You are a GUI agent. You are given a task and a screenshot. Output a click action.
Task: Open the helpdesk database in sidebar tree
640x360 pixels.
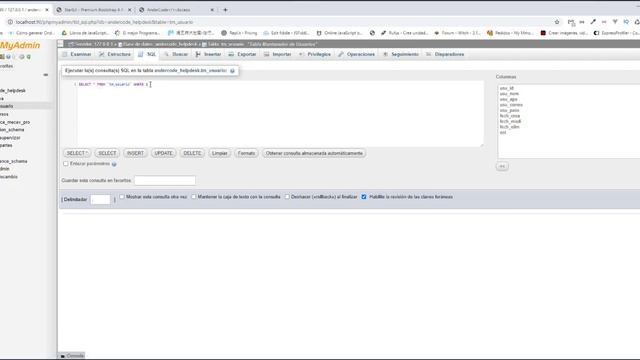(x=13, y=91)
